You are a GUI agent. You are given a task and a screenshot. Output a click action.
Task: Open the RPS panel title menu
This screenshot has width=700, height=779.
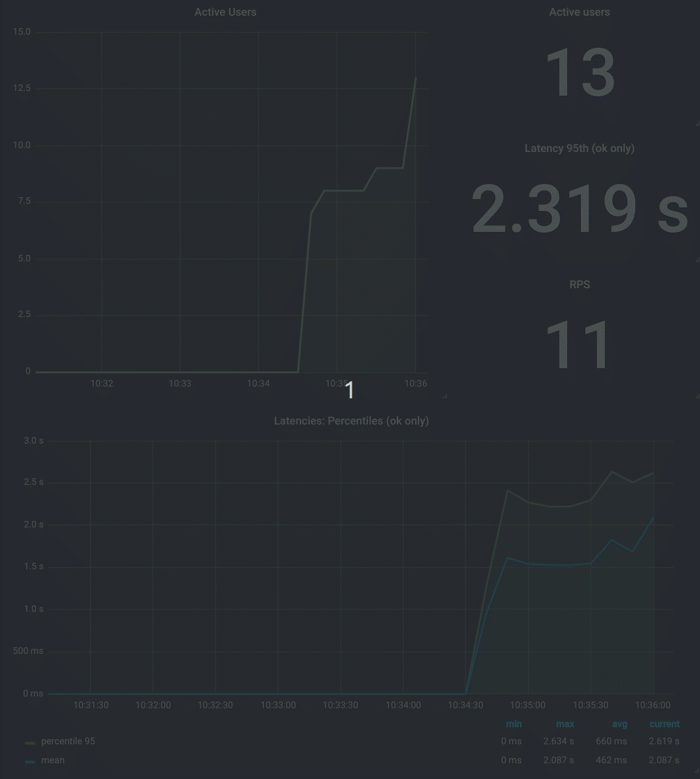point(580,284)
